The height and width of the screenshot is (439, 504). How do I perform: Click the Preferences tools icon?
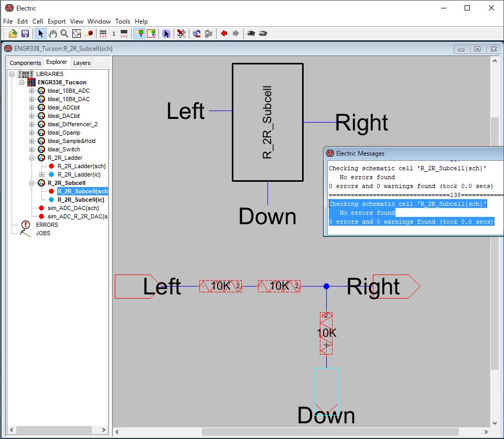(x=181, y=34)
